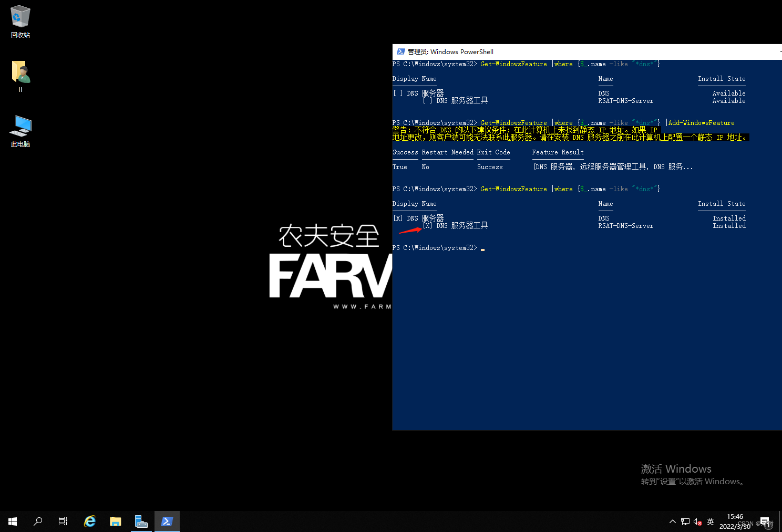The height and width of the screenshot is (532, 782).
Task: Click 'Installed' value for RSAT-DNS-Server
Action: (729, 226)
